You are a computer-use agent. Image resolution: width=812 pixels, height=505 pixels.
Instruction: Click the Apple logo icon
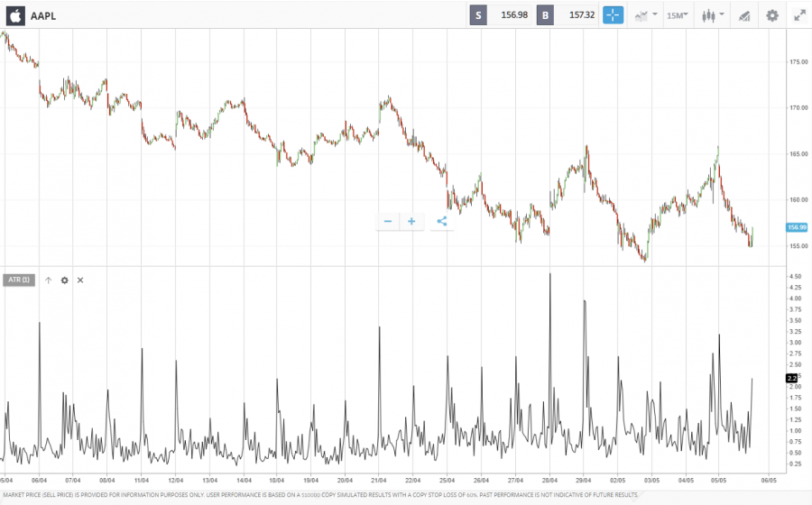point(15,16)
